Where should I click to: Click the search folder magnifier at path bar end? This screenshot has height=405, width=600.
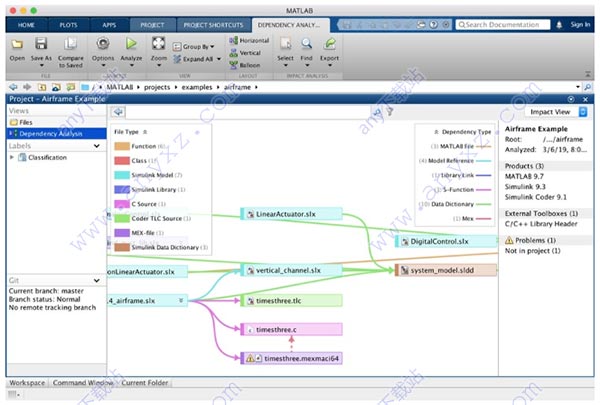[x=587, y=87]
